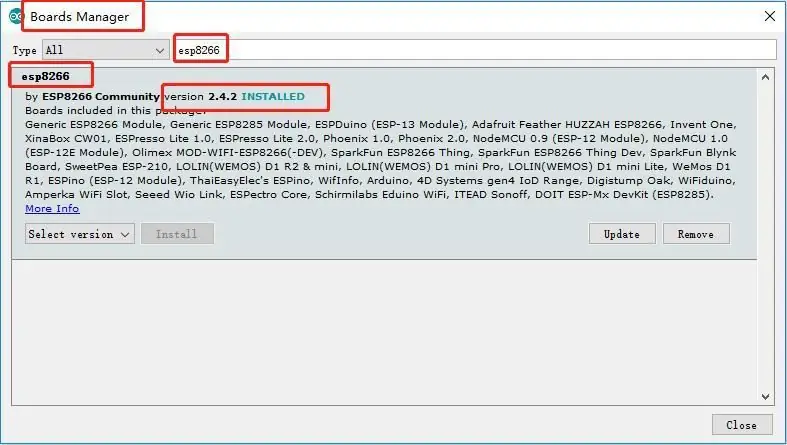
Task: Click the esp8266 search input field
Action: coord(475,50)
